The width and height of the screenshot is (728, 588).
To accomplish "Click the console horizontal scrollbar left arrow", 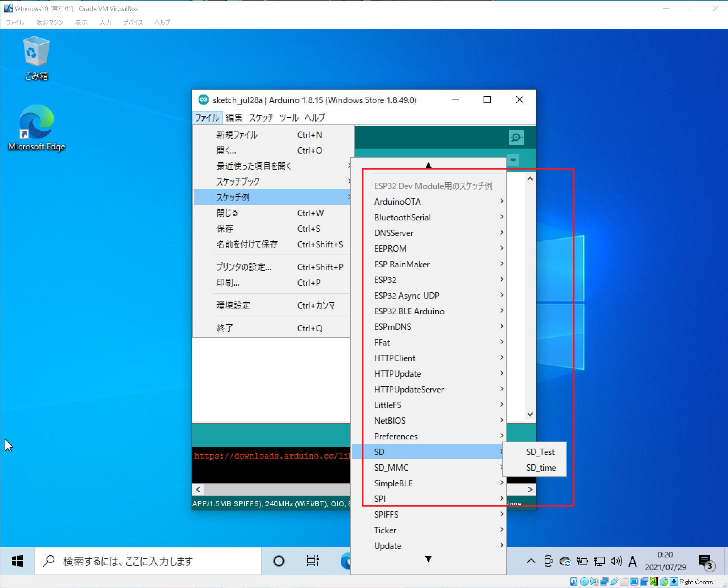I will pyautogui.click(x=198, y=490).
